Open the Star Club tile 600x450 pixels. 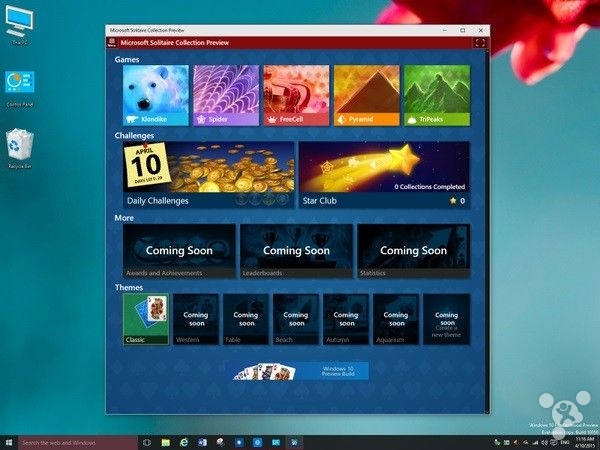pyautogui.click(x=384, y=175)
